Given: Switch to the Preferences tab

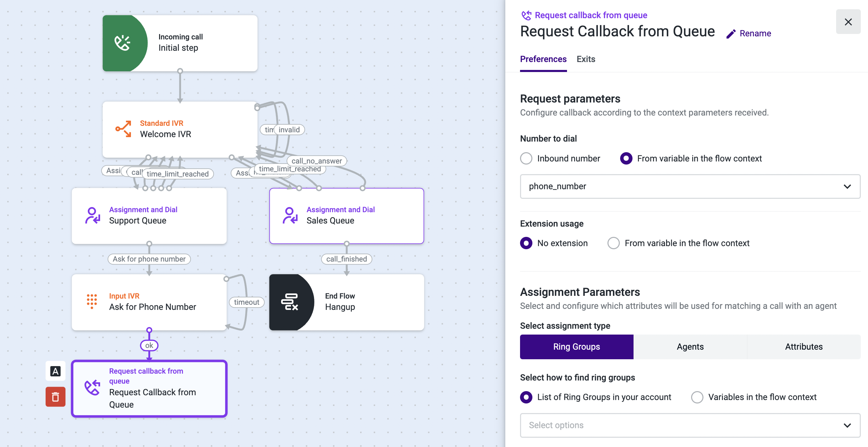Looking at the screenshot, I should coord(543,59).
